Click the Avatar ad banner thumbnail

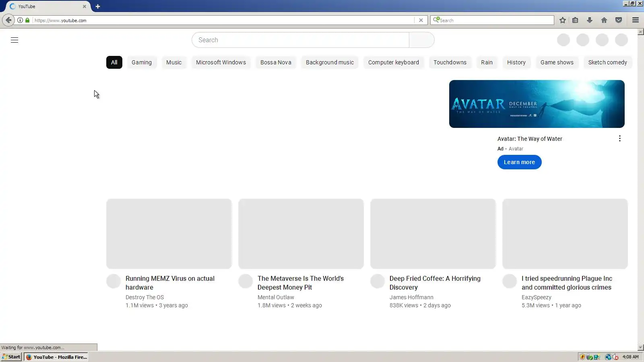537,104
